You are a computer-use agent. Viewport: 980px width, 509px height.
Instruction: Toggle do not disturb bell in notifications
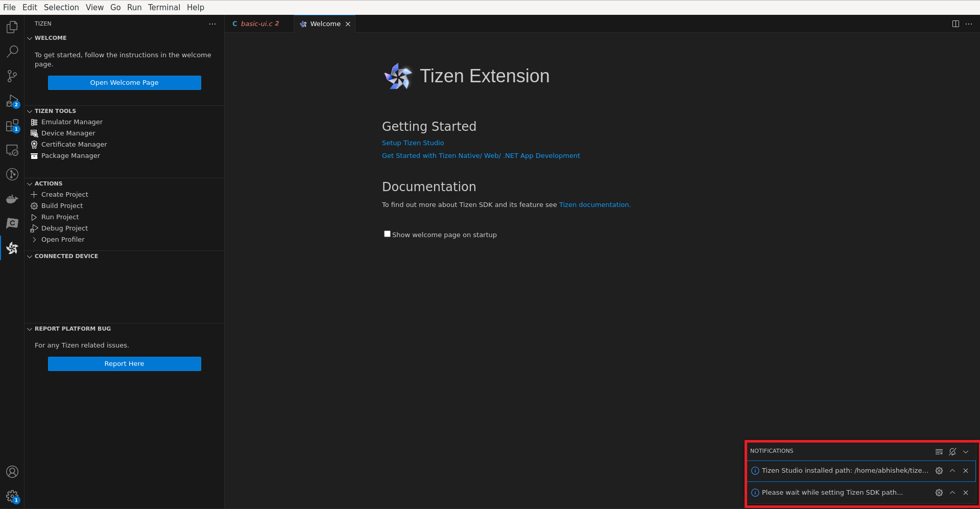point(952,452)
